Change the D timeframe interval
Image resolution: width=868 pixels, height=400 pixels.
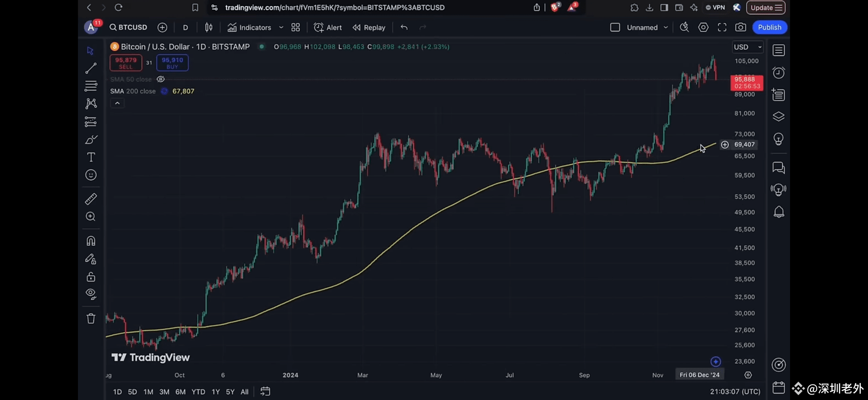(185, 28)
